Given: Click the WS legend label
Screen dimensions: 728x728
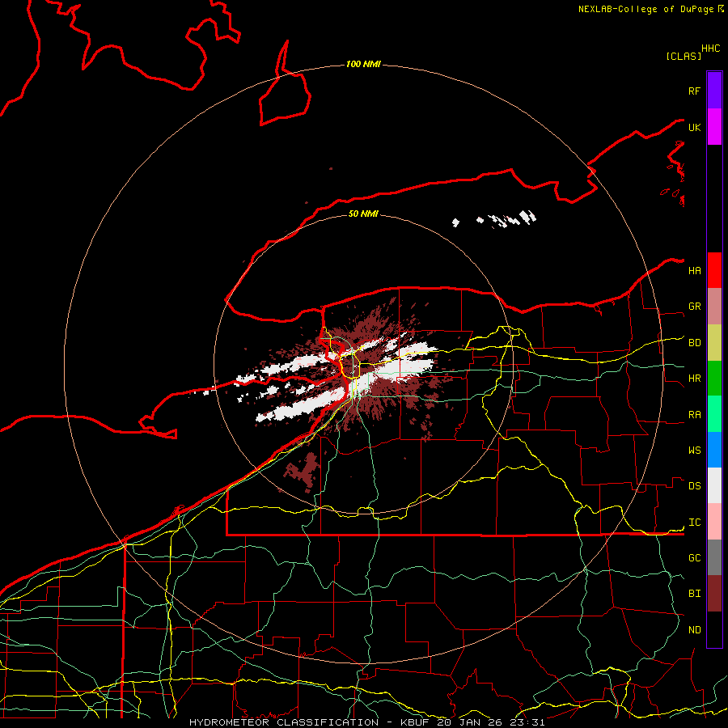Looking at the screenshot, I should 694,451.
